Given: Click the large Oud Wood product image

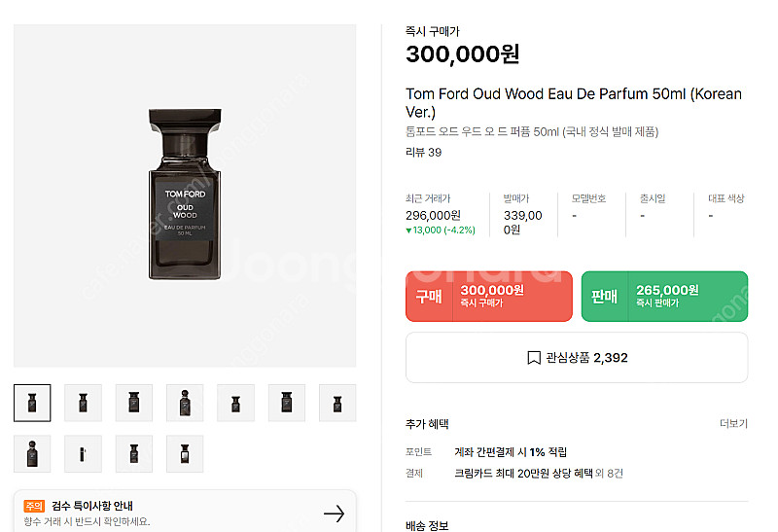Looking at the screenshot, I should 185,195.
